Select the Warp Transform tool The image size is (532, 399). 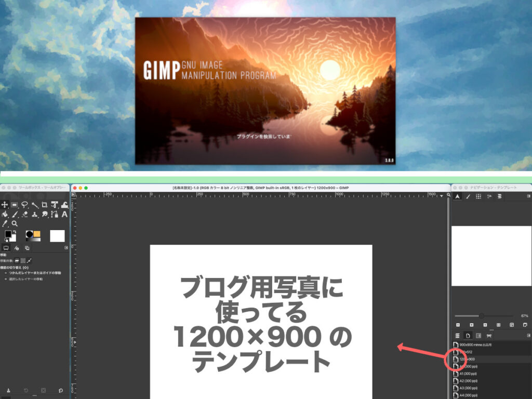[x=64, y=205]
